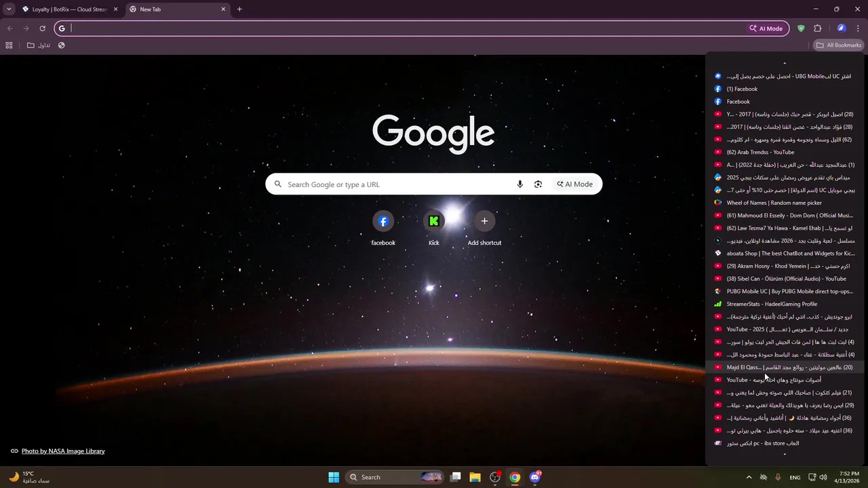Open the Extensions puzzle icon

click(x=817, y=28)
